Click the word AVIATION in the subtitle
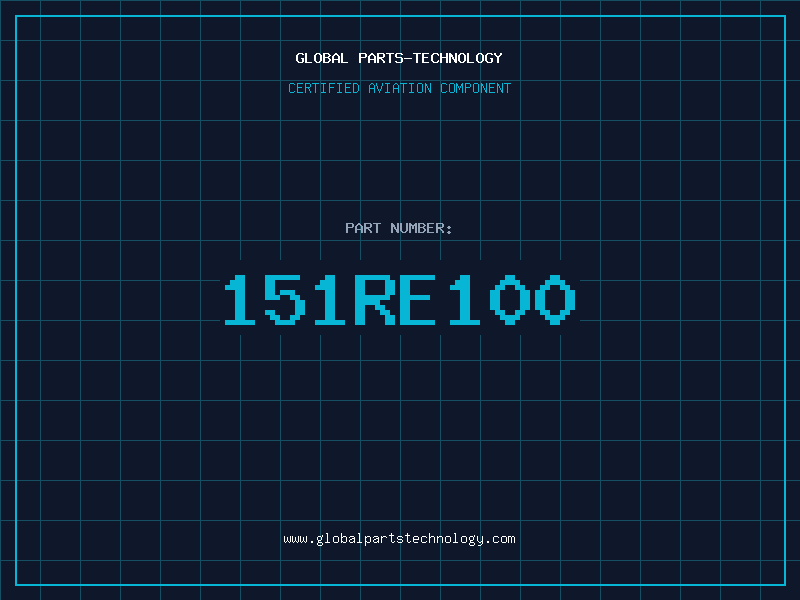This screenshot has height=600, width=800. click(402, 88)
